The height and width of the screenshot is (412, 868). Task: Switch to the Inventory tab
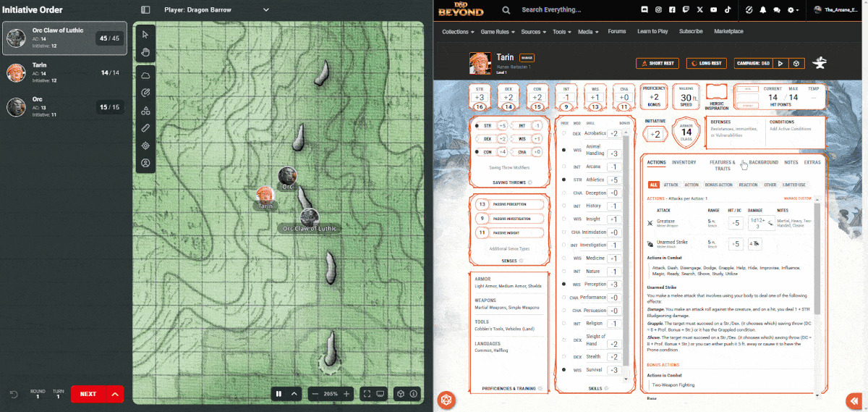pyautogui.click(x=684, y=162)
